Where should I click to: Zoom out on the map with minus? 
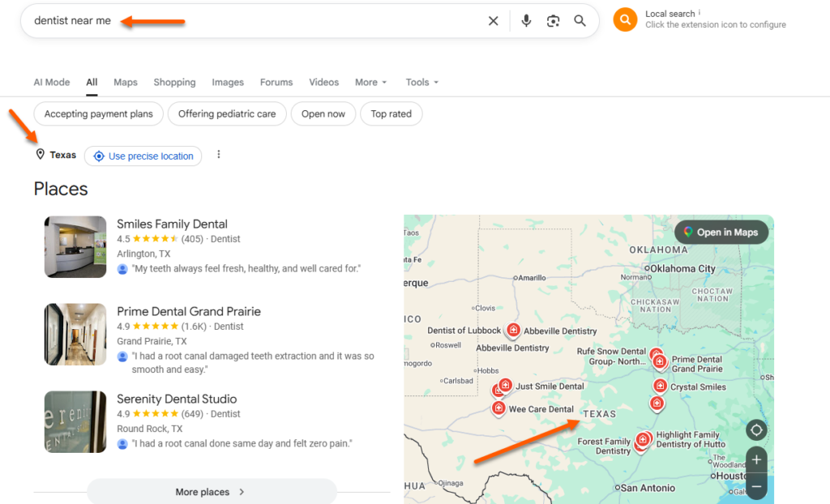click(756, 486)
